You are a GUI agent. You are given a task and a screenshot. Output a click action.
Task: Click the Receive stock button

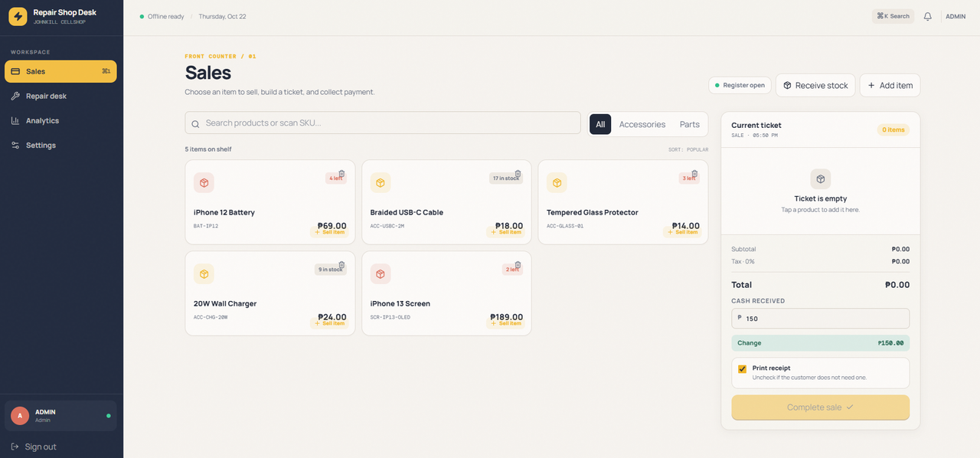point(815,85)
